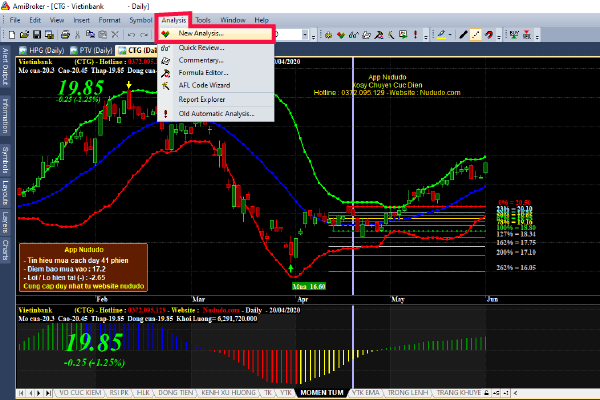Image resolution: width=600 pixels, height=400 pixels.
Task: Click the Buy order toolbar icon
Action: click(514, 35)
